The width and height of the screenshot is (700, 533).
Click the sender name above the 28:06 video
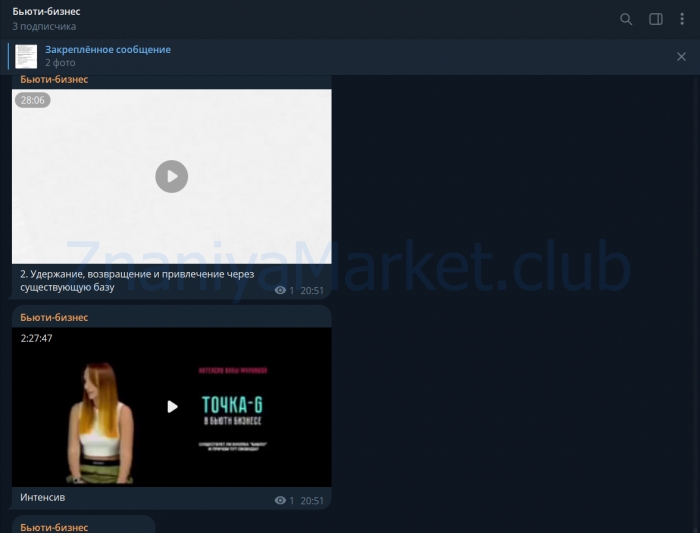pos(54,80)
